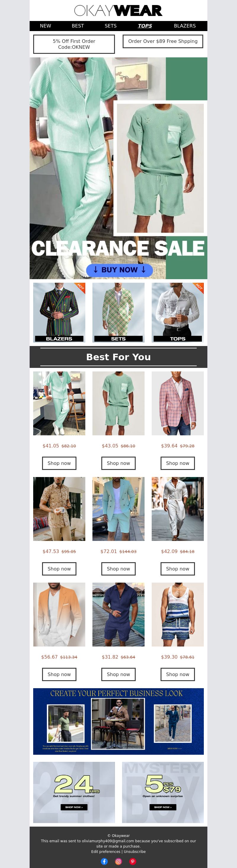This screenshot has width=237, height=868.
Task: Open the navy polo set product image
Action: [x=118, y=614]
